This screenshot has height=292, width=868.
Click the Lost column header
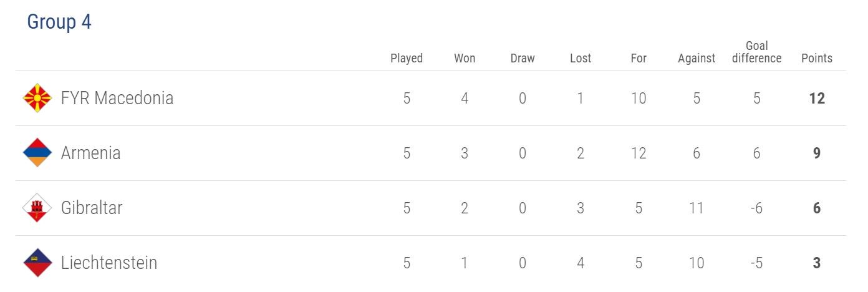click(581, 58)
